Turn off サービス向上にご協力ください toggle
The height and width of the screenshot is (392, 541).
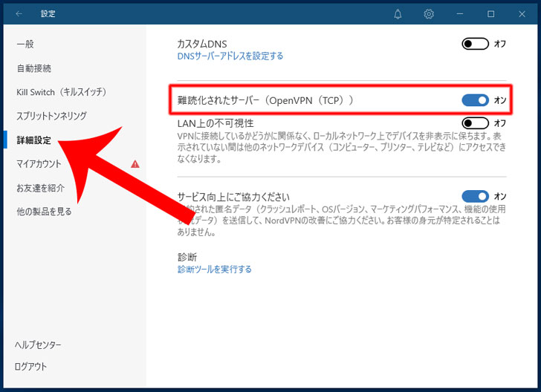click(x=475, y=196)
